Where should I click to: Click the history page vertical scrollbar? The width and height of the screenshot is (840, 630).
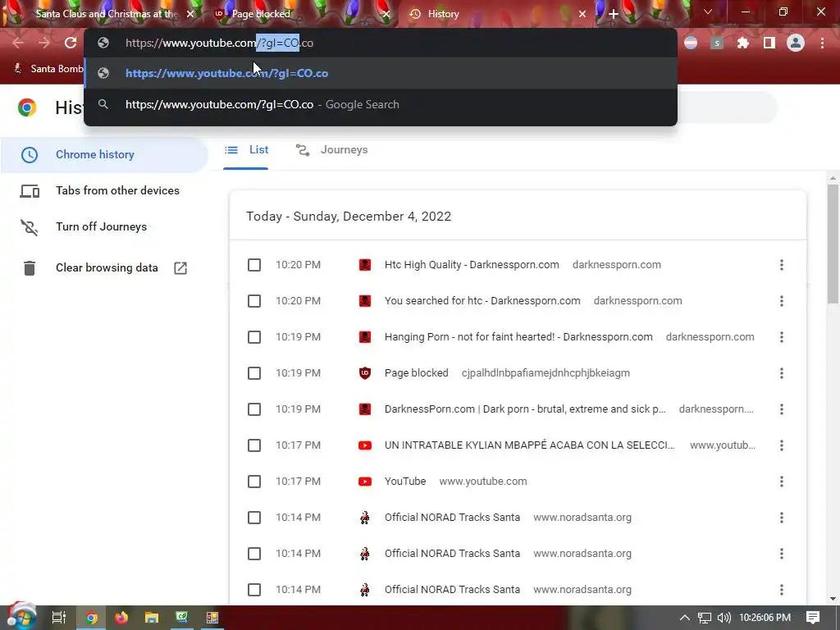pyautogui.click(x=833, y=244)
